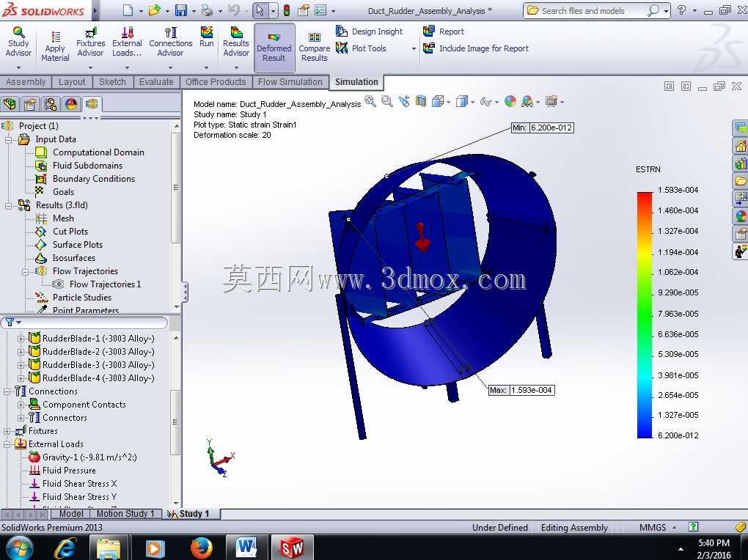Click the Edit Appearance color ball icon
Screen dimensions: 748x560
pyautogui.click(x=510, y=101)
